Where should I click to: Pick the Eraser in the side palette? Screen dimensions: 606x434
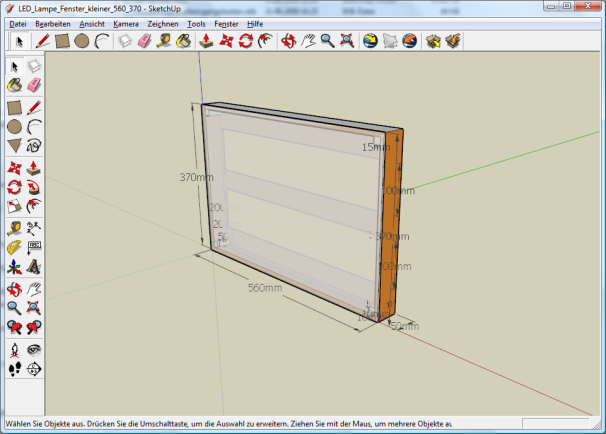[34, 85]
